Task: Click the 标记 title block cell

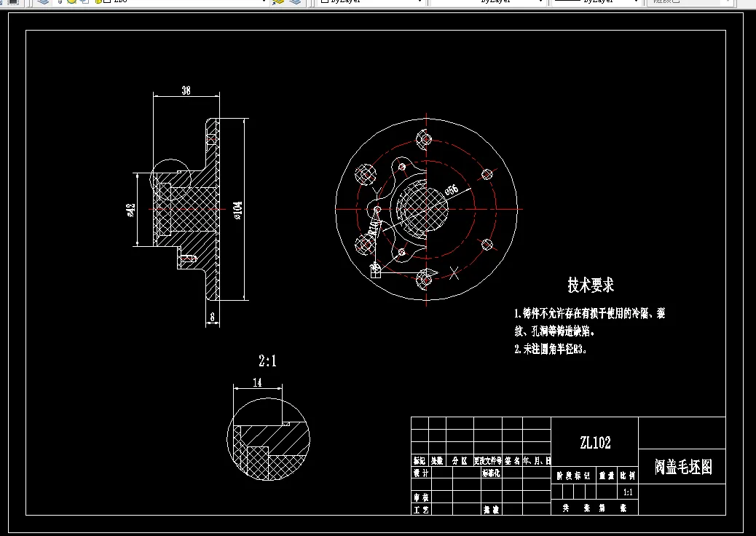Action: click(x=420, y=461)
